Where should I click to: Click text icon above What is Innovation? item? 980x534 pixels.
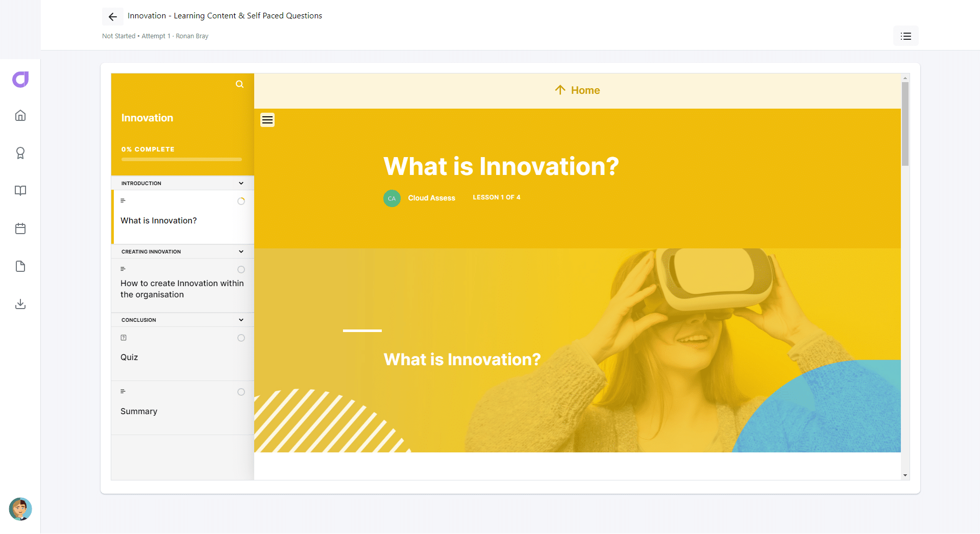point(123,200)
